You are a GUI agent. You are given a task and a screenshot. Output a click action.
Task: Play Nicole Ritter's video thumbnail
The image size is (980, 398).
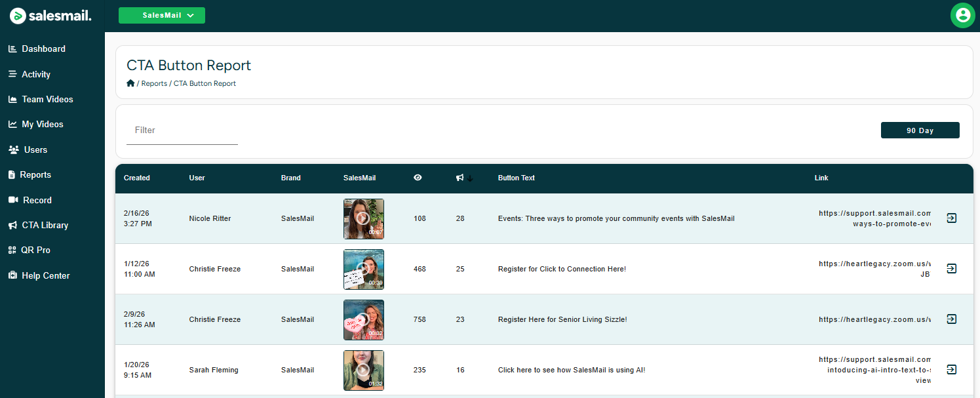tap(363, 218)
